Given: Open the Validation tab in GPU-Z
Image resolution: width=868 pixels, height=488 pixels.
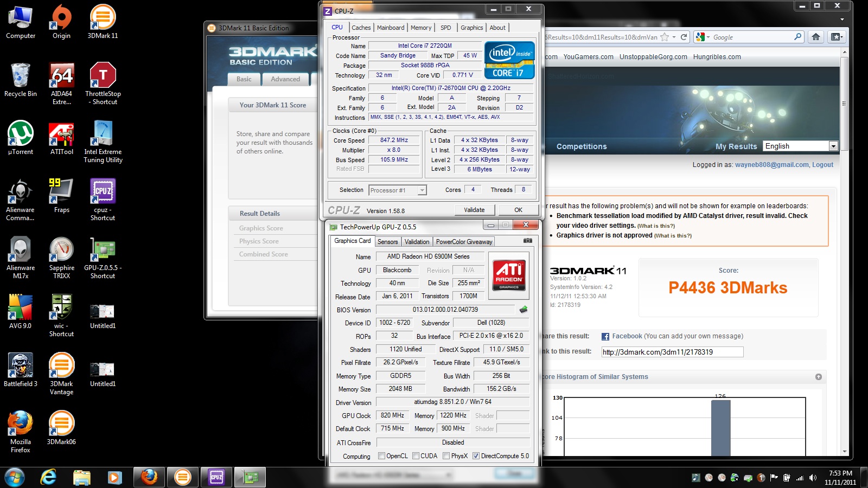Looking at the screenshot, I should pyautogui.click(x=417, y=242).
